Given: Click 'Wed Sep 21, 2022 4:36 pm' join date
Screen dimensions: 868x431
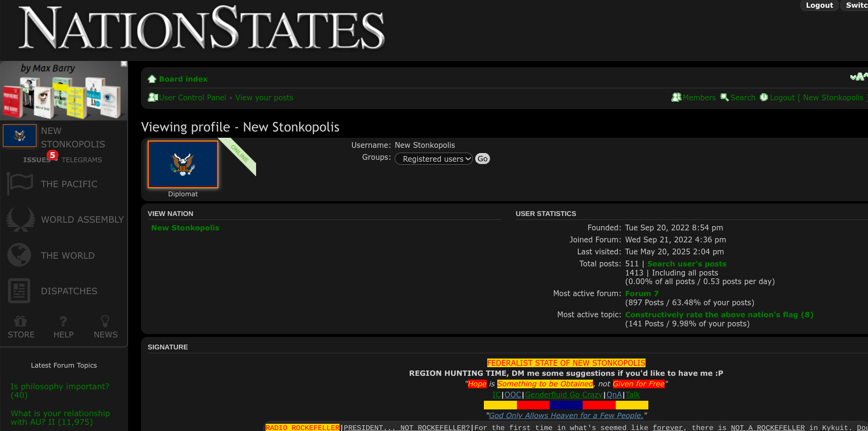Looking at the screenshot, I should coord(675,240).
